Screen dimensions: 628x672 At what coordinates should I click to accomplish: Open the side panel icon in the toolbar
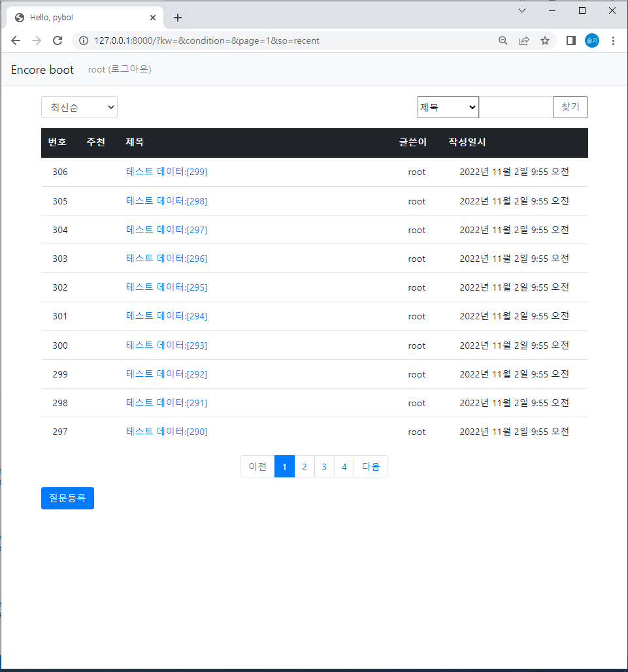[x=570, y=40]
